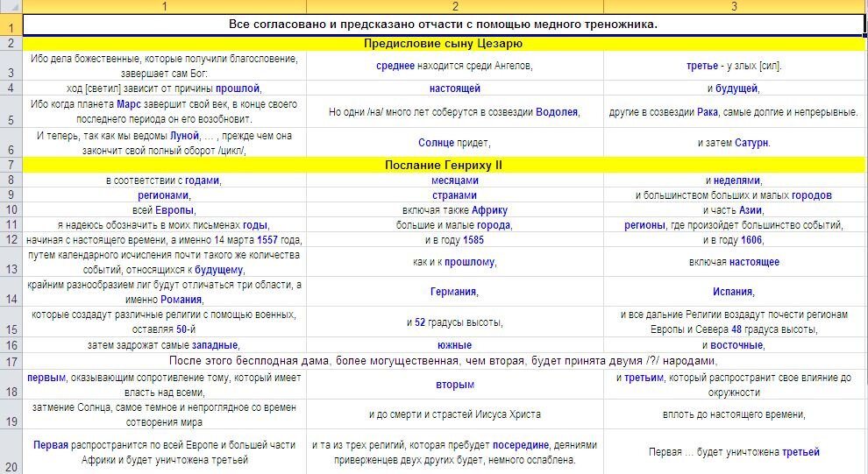This screenshot has width=868, height=474.
Task: Click the yellow 'Предисловие сыну Цезарю' heading
Action: [x=444, y=43]
